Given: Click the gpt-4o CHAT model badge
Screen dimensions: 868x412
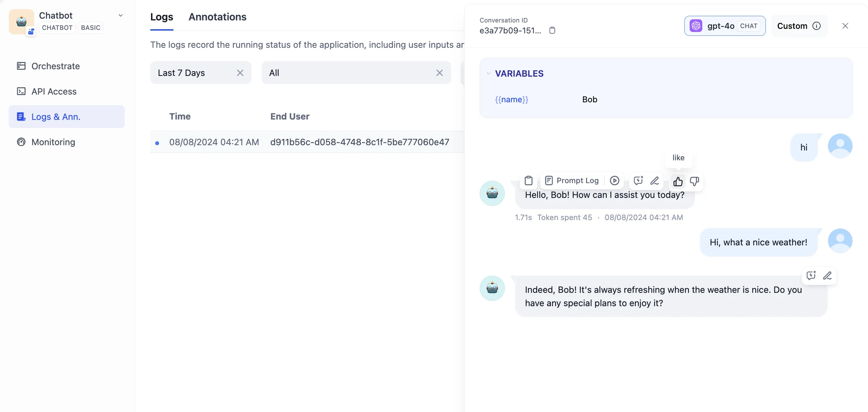Looking at the screenshot, I should coord(725,26).
